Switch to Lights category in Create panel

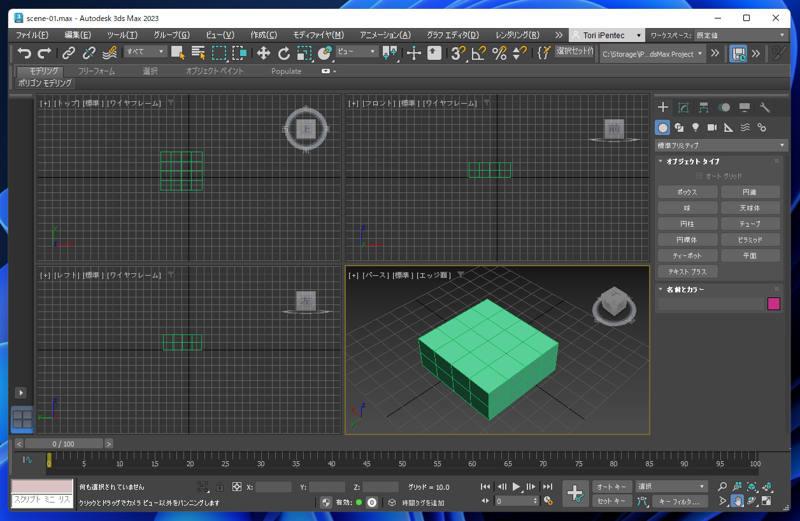695,128
